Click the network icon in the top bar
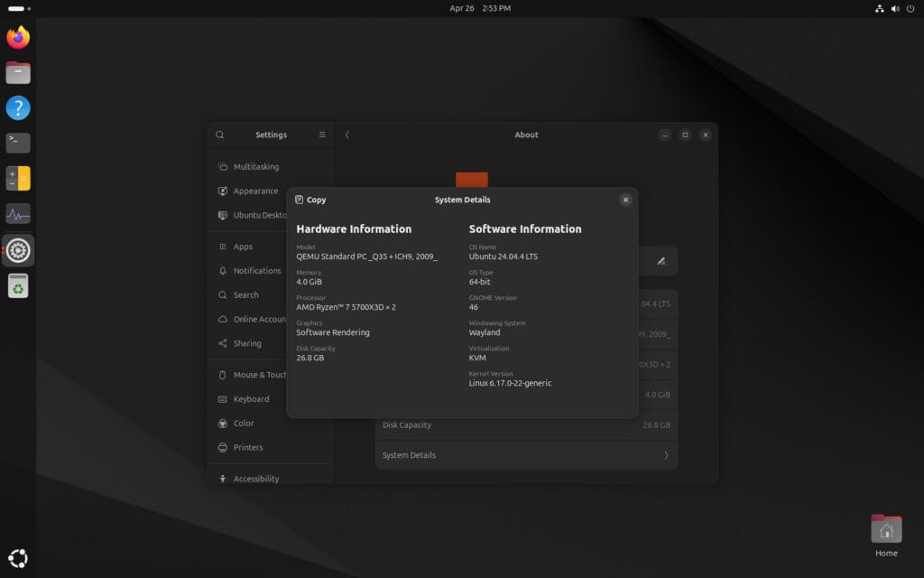This screenshot has height=578, width=924. tap(880, 8)
